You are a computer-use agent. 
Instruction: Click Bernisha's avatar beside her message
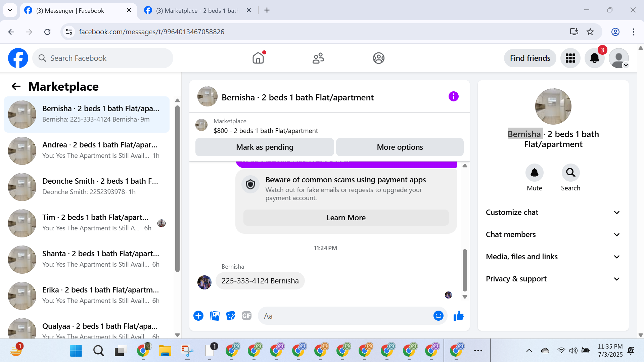click(x=204, y=282)
